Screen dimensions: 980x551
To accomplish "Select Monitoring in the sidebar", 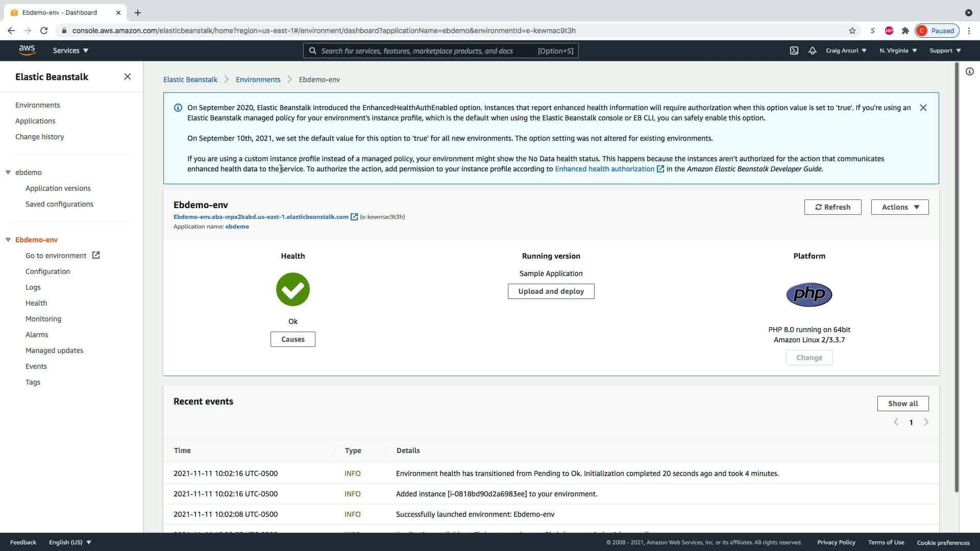I will [x=43, y=319].
